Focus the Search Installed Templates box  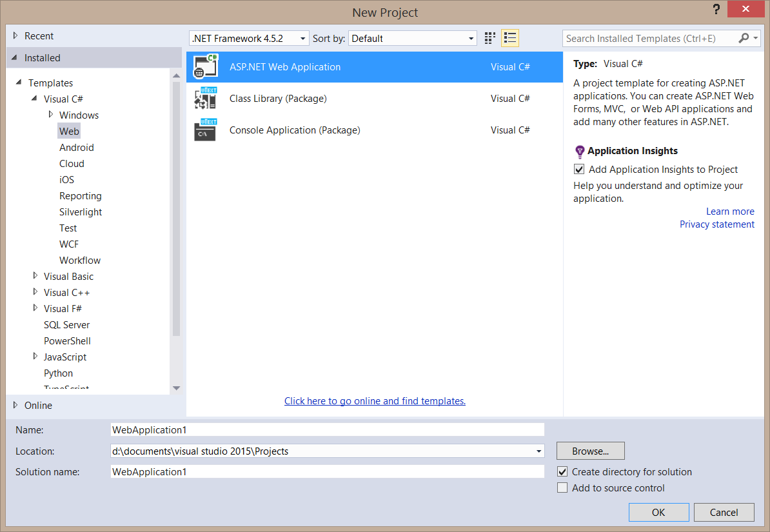649,38
